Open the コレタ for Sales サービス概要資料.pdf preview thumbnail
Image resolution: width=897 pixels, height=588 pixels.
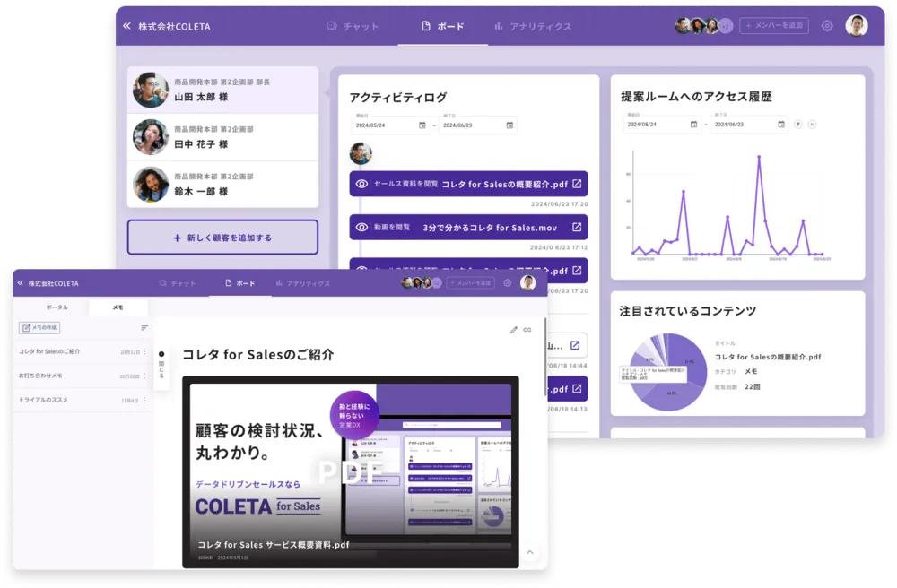351,472
